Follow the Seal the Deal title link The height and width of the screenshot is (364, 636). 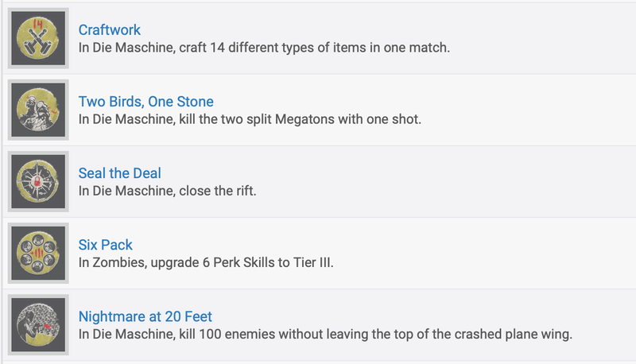click(119, 173)
